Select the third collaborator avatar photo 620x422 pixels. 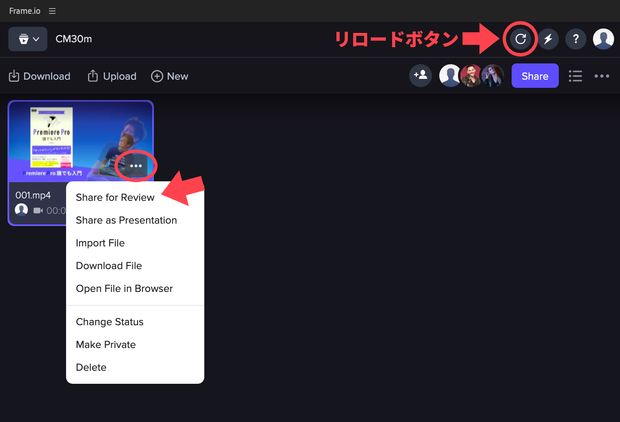[493, 75]
